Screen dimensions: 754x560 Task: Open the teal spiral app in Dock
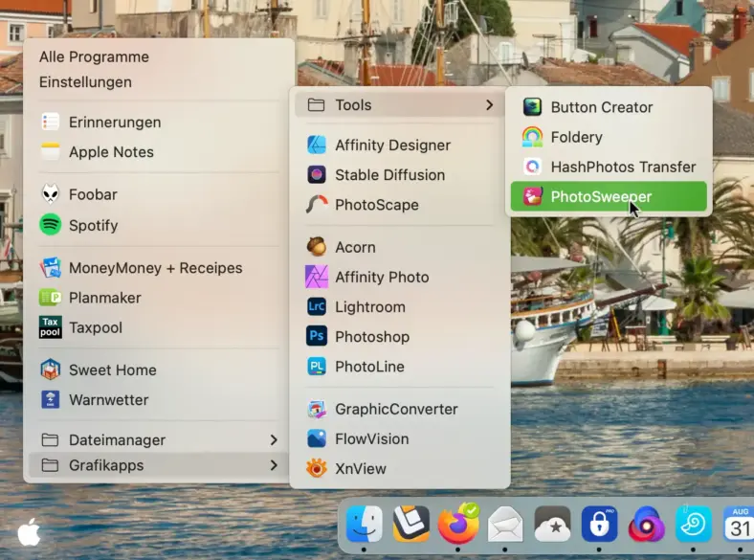point(693,524)
